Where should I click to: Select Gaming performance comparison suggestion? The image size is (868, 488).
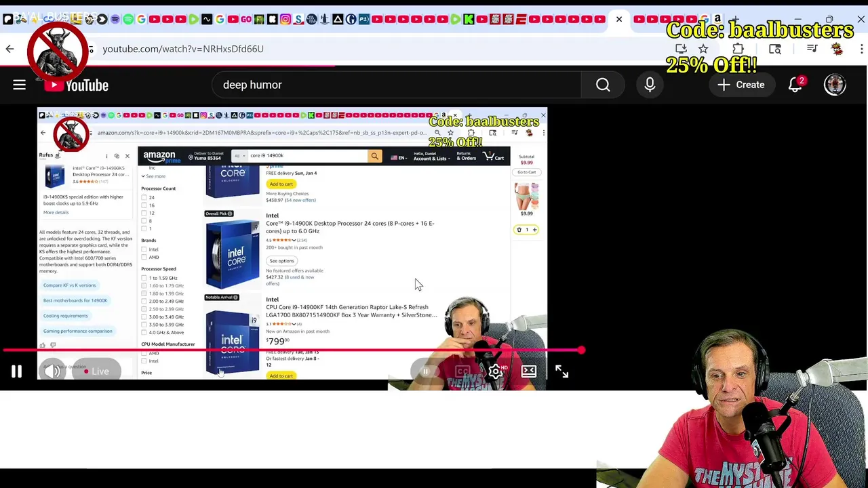[77, 331]
